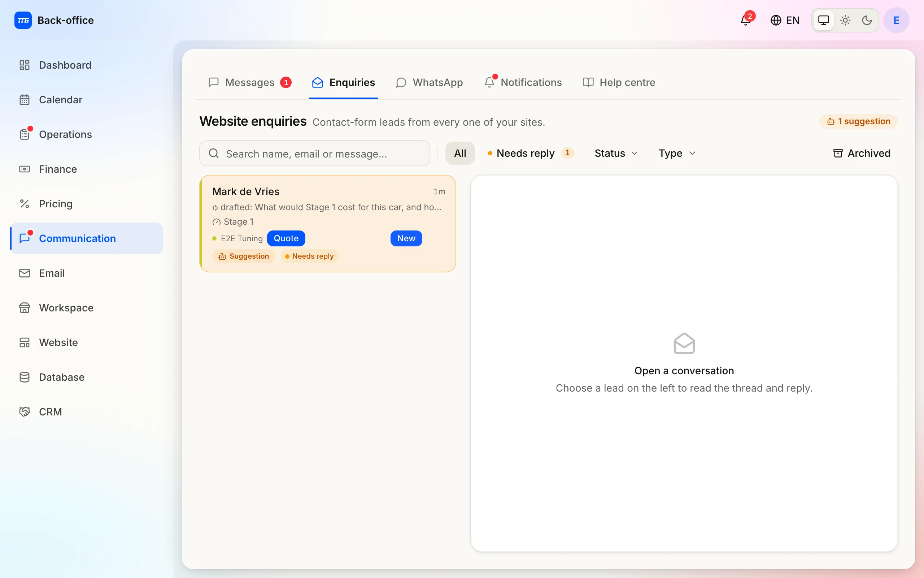Change language via EN globe selector
924x578 pixels.
[x=785, y=20]
